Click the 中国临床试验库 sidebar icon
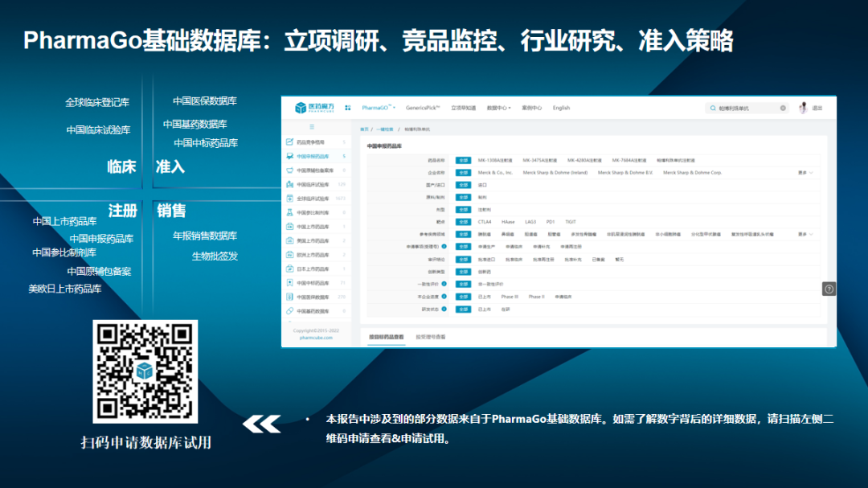 289,184
